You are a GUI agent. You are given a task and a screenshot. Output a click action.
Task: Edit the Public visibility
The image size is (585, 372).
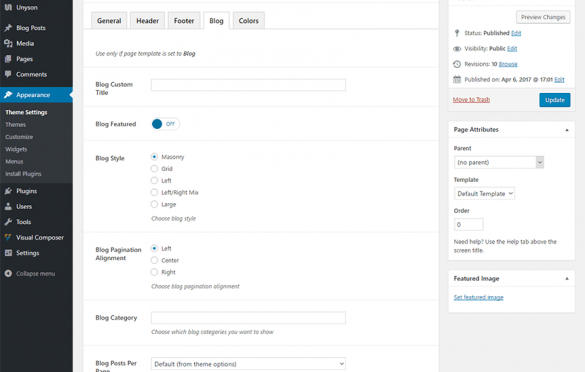pos(512,49)
